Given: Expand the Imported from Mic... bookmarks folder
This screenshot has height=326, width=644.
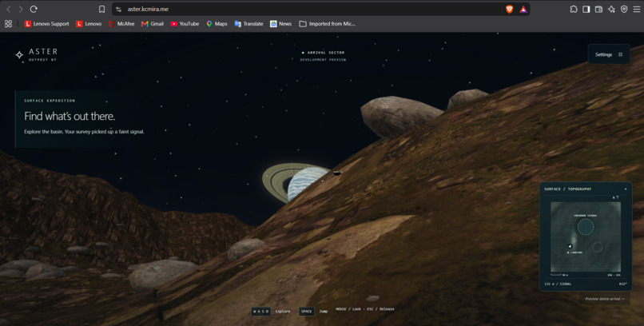Looking at the screenshot, I should [x=327, y=24].
